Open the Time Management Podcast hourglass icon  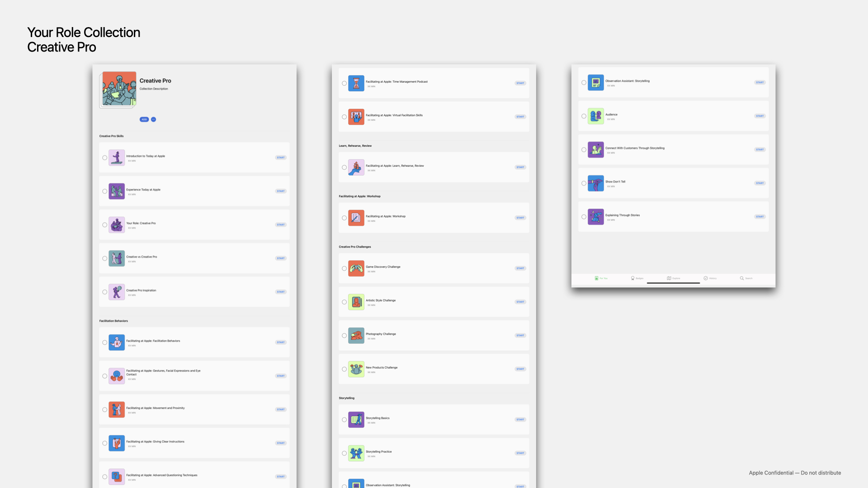point(356,83)
